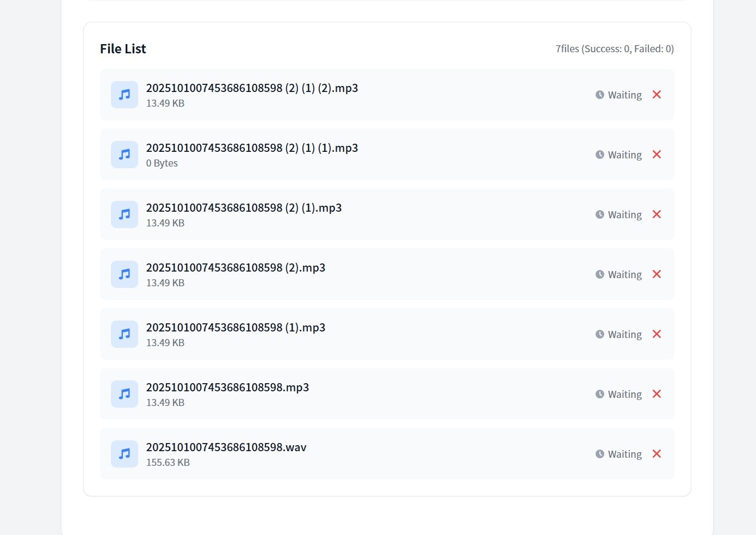Delete 20251010007453686108598 (2) (1).mp3 from list
The image size is (756, 535).
[x=656, y=214]
